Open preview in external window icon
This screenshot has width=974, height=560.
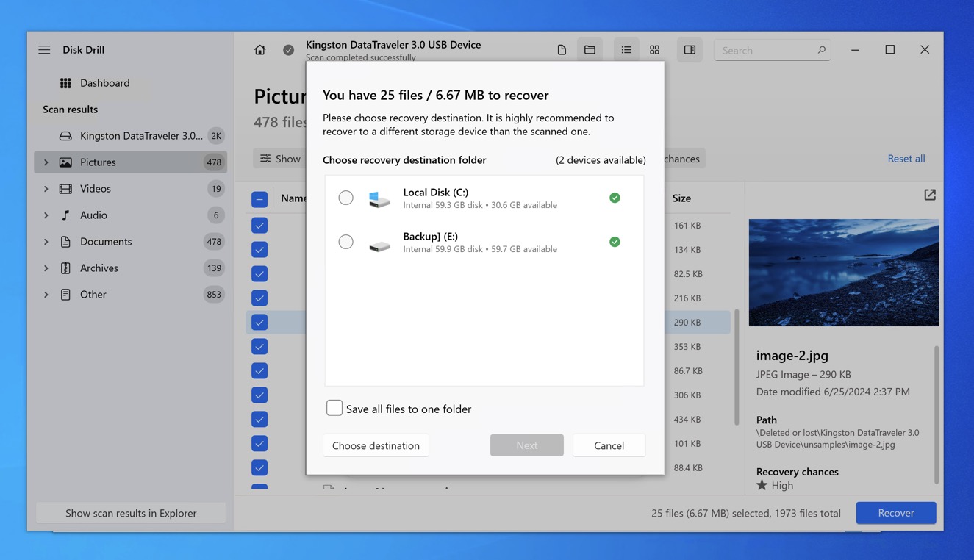930,195
